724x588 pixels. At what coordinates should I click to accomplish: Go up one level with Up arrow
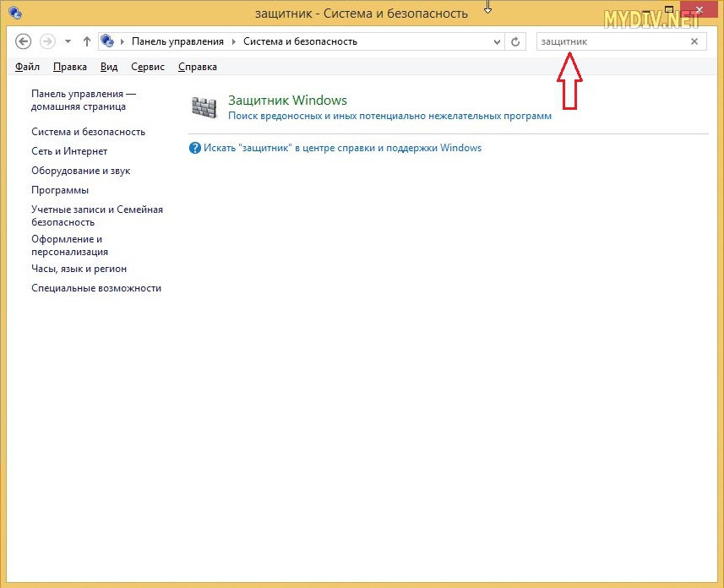pos(87,41)
